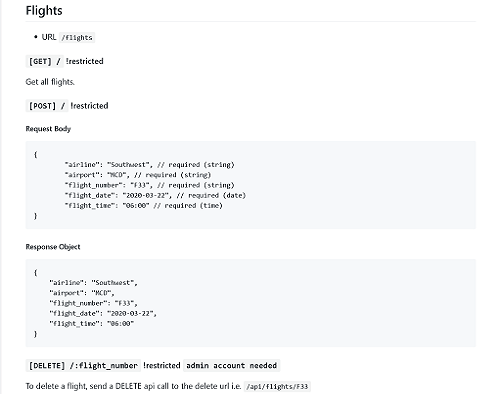Viewport: 500px width, 394px height.
Task: Click the "flight_date" line in response object
Action: coord(103,313)
